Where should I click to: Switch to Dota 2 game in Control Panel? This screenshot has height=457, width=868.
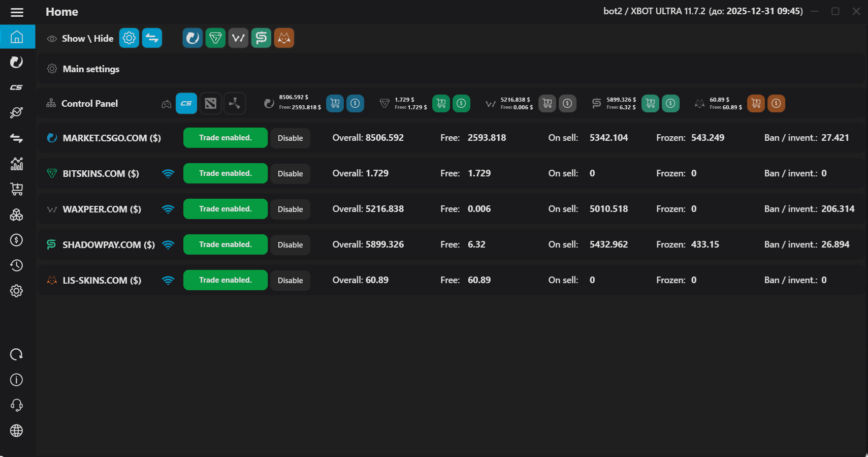(x=210, y=104)
